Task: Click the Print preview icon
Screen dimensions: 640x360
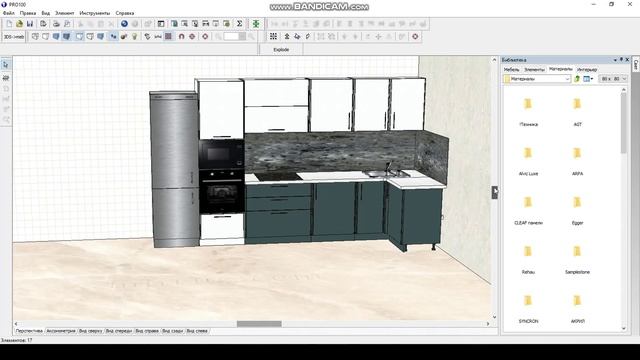Action: (67, 24)
